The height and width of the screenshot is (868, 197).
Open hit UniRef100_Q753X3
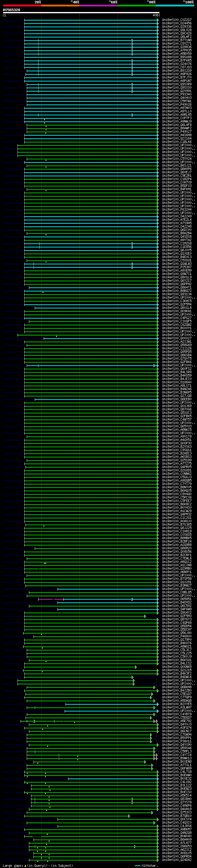click(x=177, y=812)
